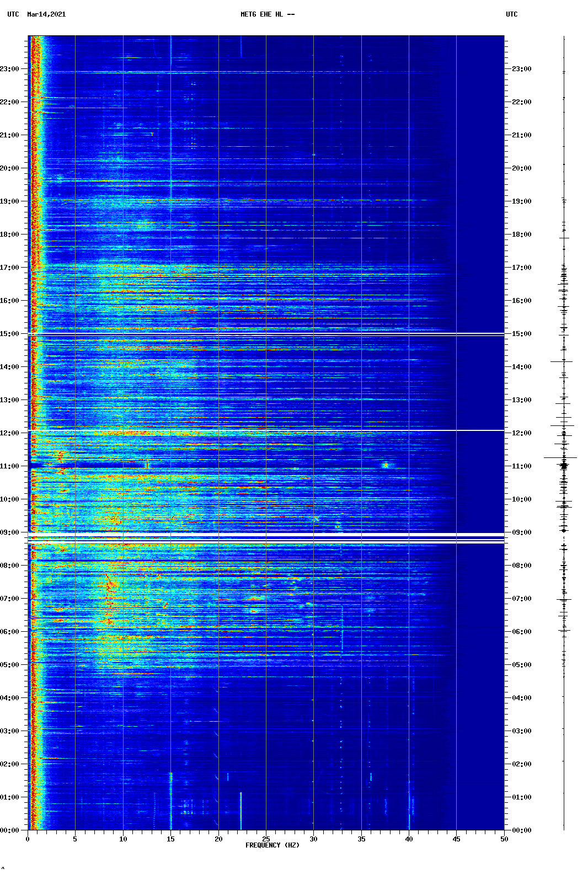Click the 12:00 label on right time axis
The image size is (588, 874).
(x=521, y=433)
